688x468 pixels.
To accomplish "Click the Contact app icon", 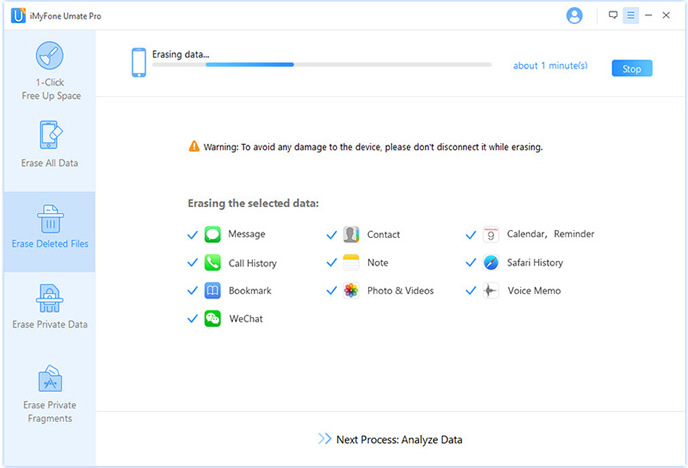I will point(351,235).
